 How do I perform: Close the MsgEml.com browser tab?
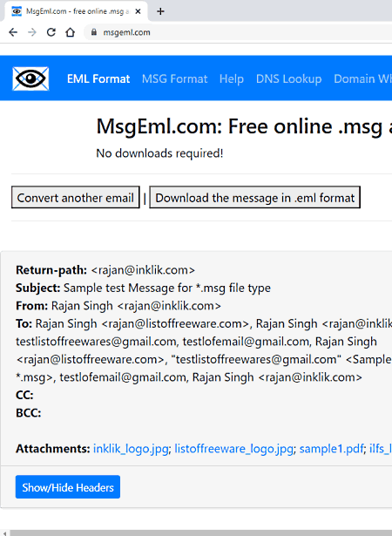tap(138, 11)
